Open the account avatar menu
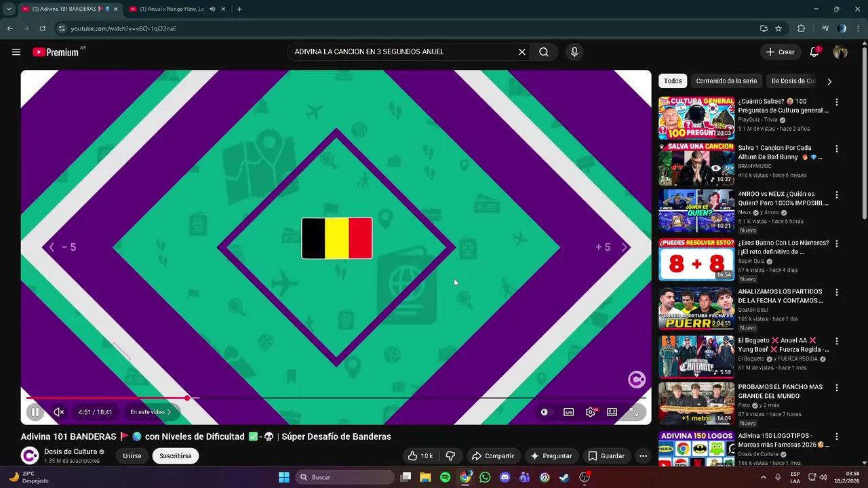Screen dimensions: 868x488 click(840, 52)
